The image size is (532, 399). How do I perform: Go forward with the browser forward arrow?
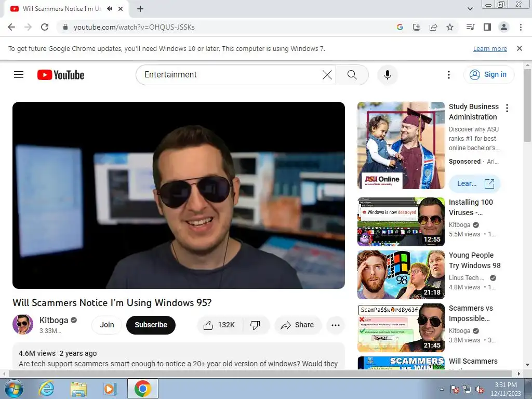[28, 27]
